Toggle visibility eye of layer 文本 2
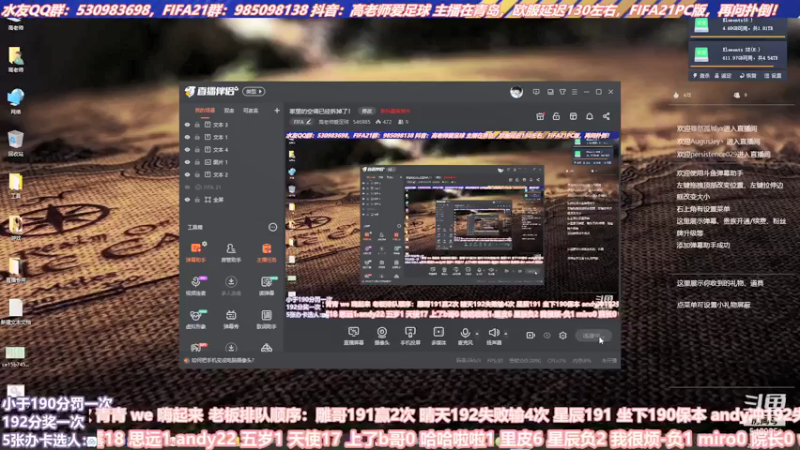This screenshot has width=800, height=450. [x=187, y=174]
